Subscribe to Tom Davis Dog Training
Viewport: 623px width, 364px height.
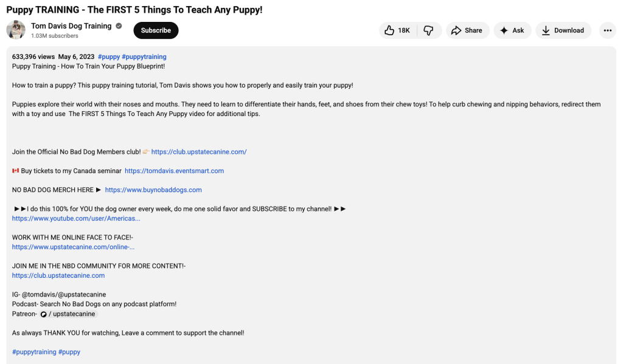[x=155, y=30]
